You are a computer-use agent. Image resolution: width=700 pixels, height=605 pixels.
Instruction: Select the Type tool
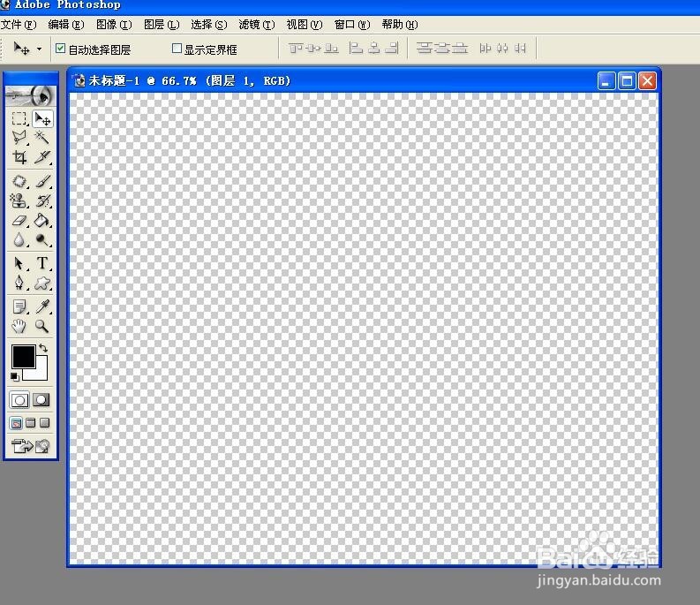point(42,263)
